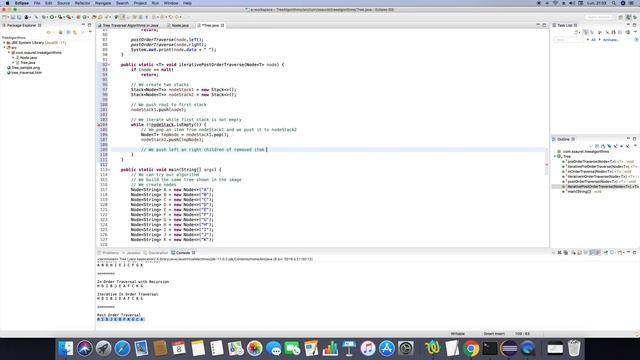This screenshot has height=360, width=640.
Task: Close the Tree.java editor tab
Action: [222, 25]
